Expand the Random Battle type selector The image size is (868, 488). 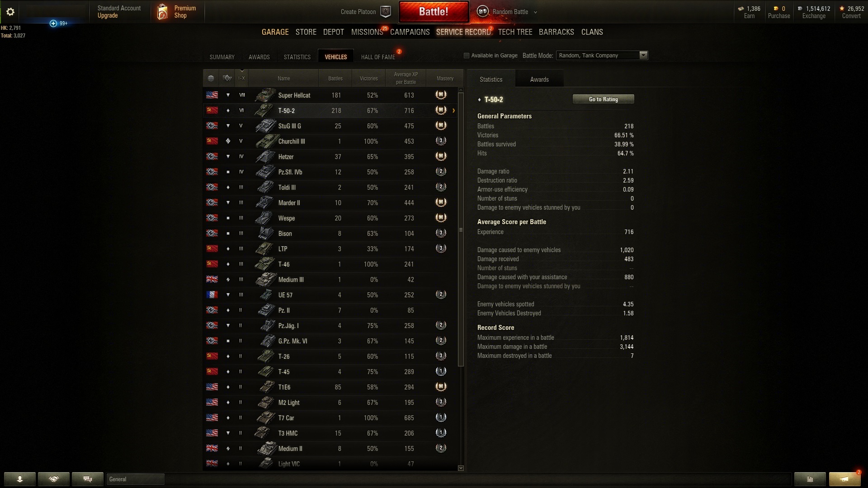pyautogui.click(x=536, y=12)
